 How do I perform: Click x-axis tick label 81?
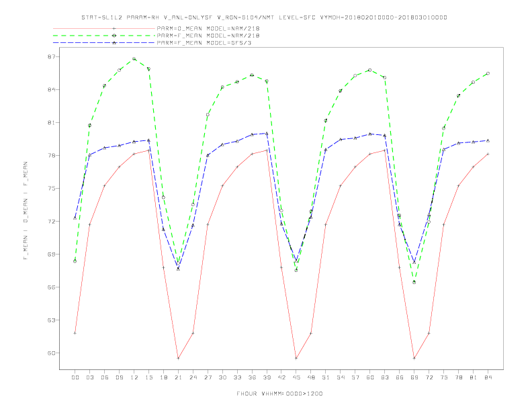pyautogui.click(x=474, y=377)
